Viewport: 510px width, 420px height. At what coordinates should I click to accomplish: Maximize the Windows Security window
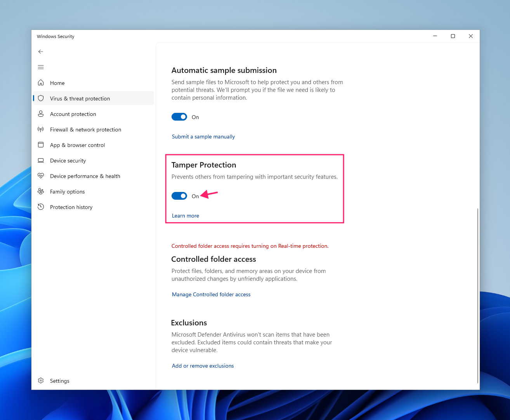pyautogui.click(x=453, y=36)
